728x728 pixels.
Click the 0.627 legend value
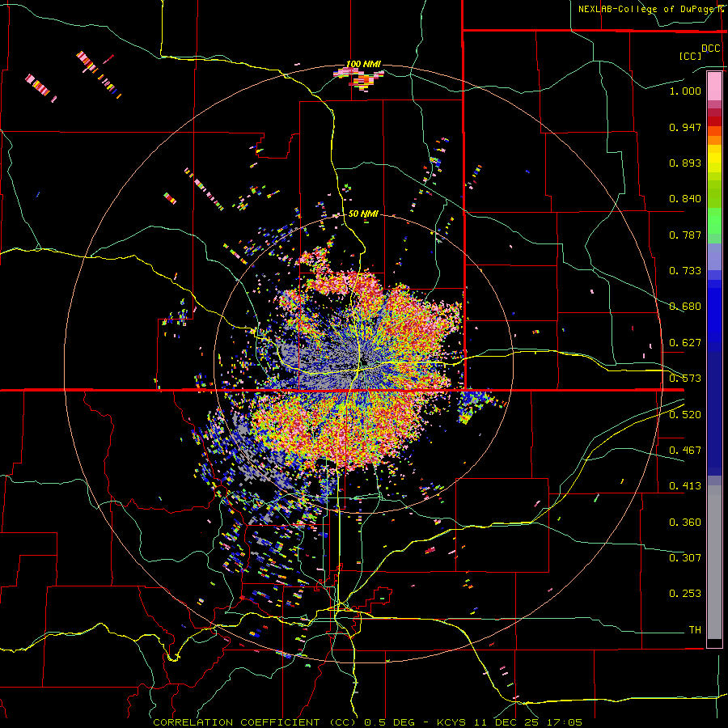(685, 343)
